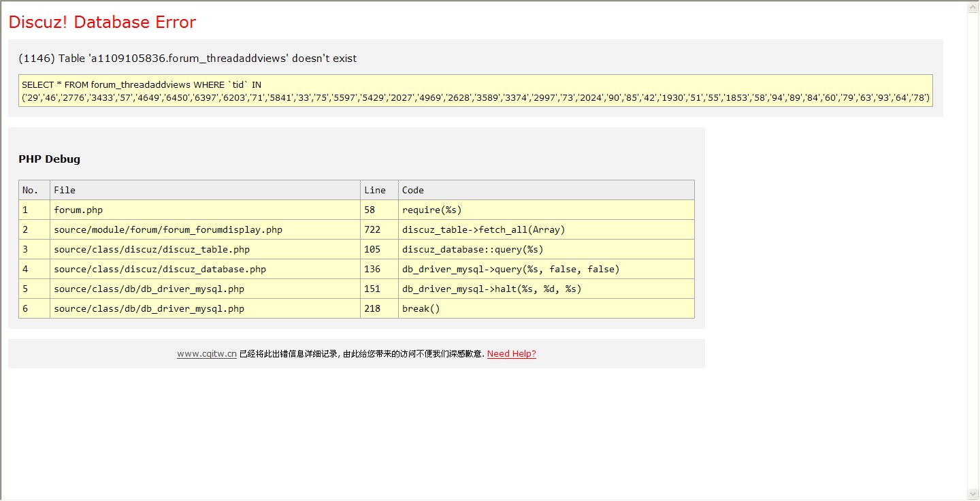Select the forum.php file cell
Viewport: 980px width, 501px height.
[205, 210]
